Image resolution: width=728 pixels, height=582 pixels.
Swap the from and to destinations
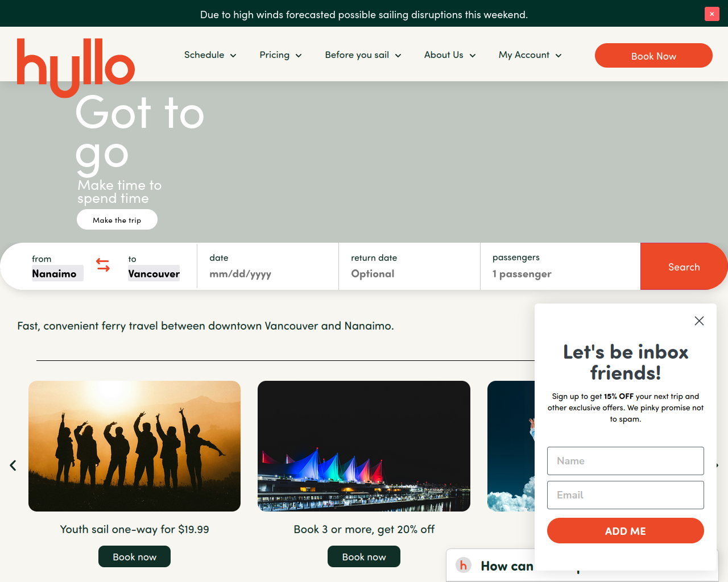tap(103, 265)
